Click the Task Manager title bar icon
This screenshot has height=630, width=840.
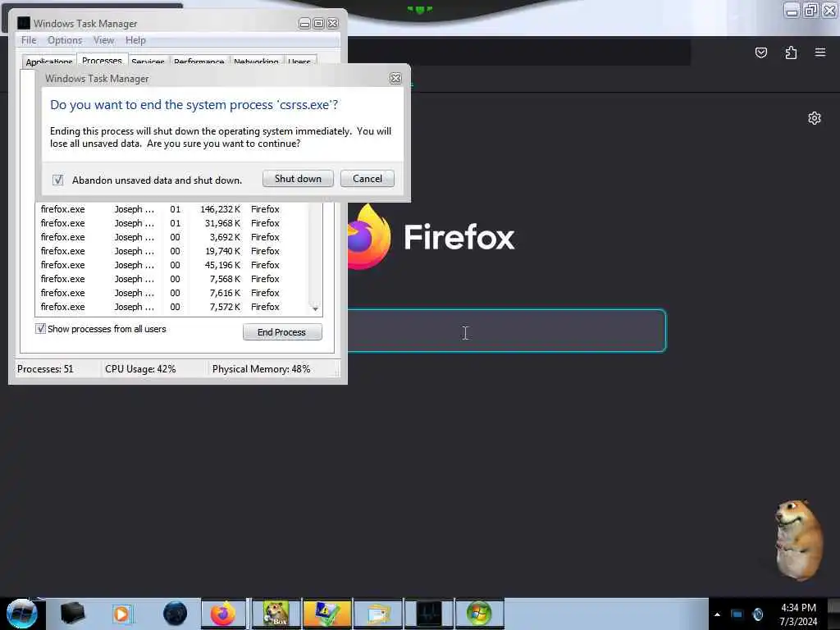pos(24,23)
